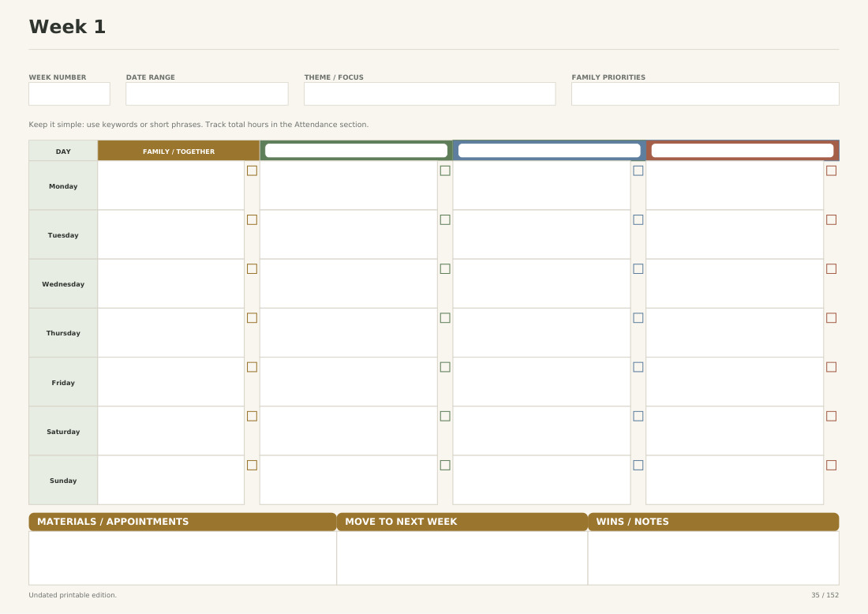
Task: Click the Friday row label
Action: pyautogui.click(x=63, y=383)
